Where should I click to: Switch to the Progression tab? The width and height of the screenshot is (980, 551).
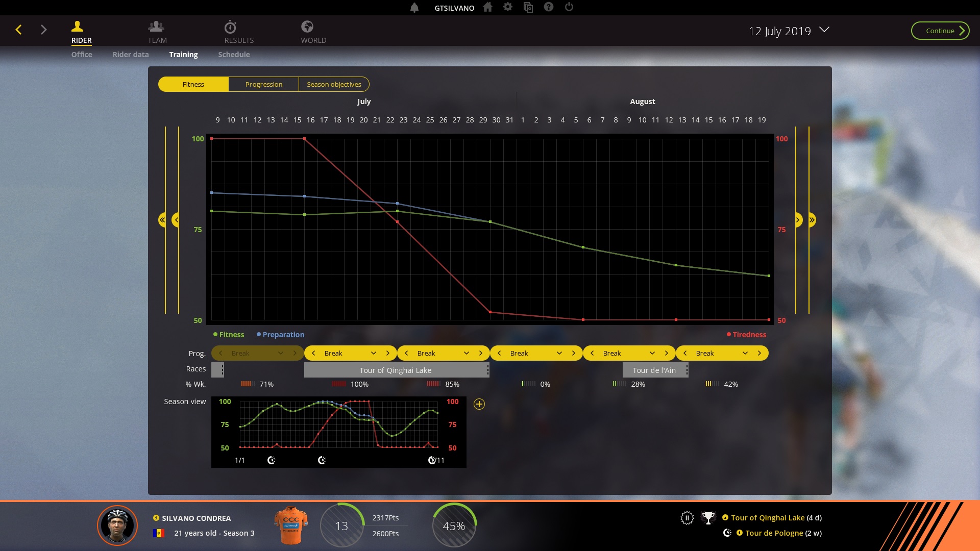pyautogui.click(x=263, y=84)
